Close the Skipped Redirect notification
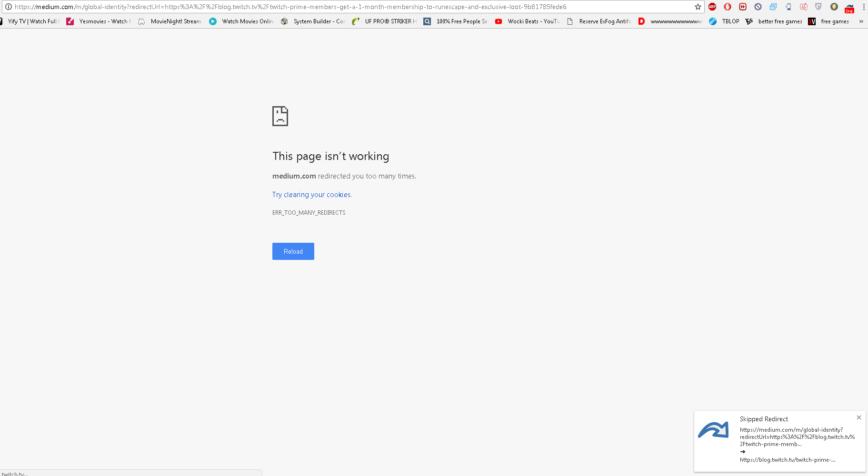 (859, 417)
